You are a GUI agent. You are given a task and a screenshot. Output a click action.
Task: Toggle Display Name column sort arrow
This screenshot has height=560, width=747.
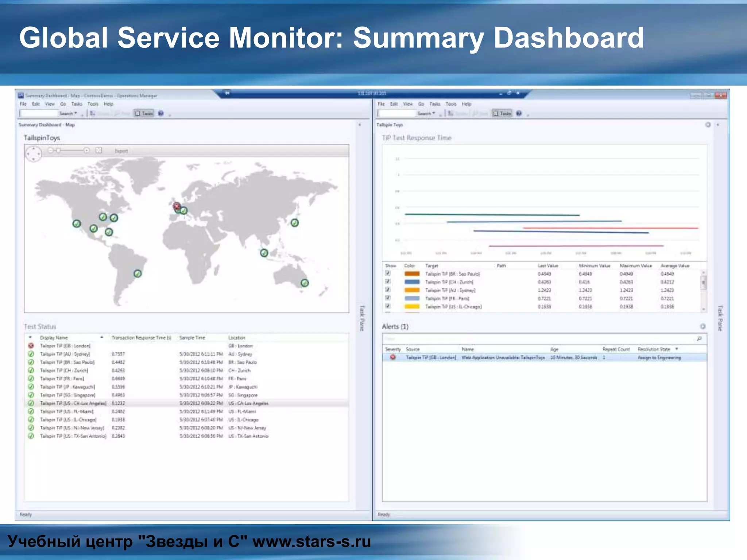pyautogui.click(x=102, y=338)
